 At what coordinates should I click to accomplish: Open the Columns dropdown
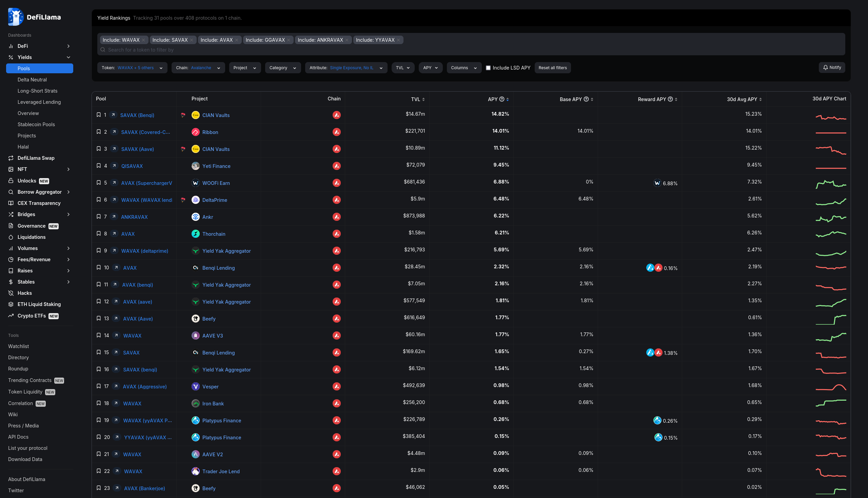coord(464,68)
